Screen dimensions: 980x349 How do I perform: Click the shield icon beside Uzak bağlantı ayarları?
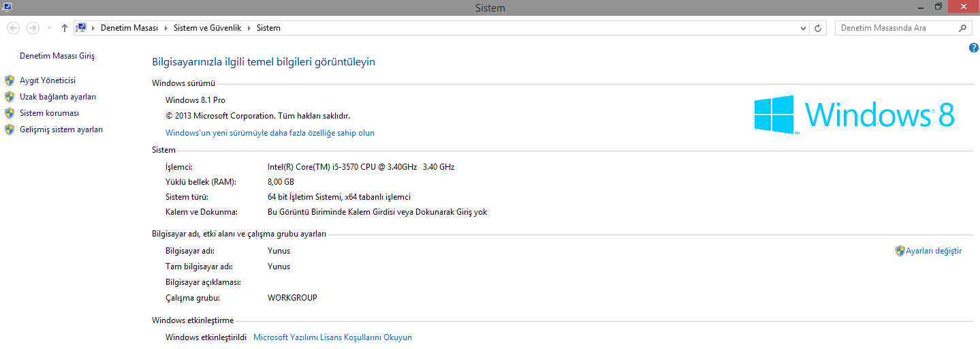tap(10, 96)
